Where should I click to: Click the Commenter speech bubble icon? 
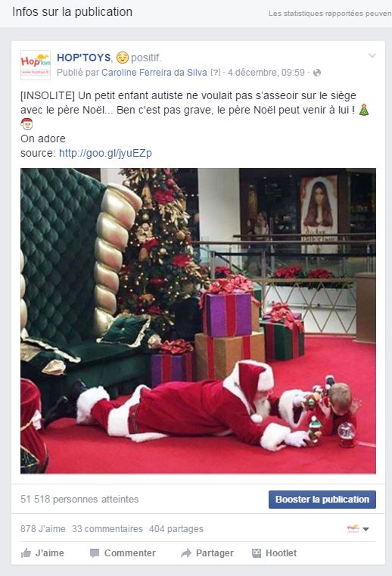point(95,553)
